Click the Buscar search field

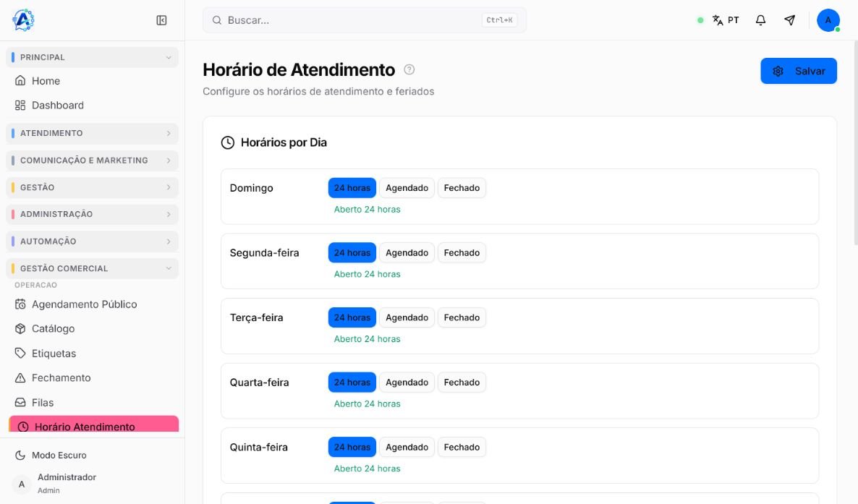tap(365, 20)
